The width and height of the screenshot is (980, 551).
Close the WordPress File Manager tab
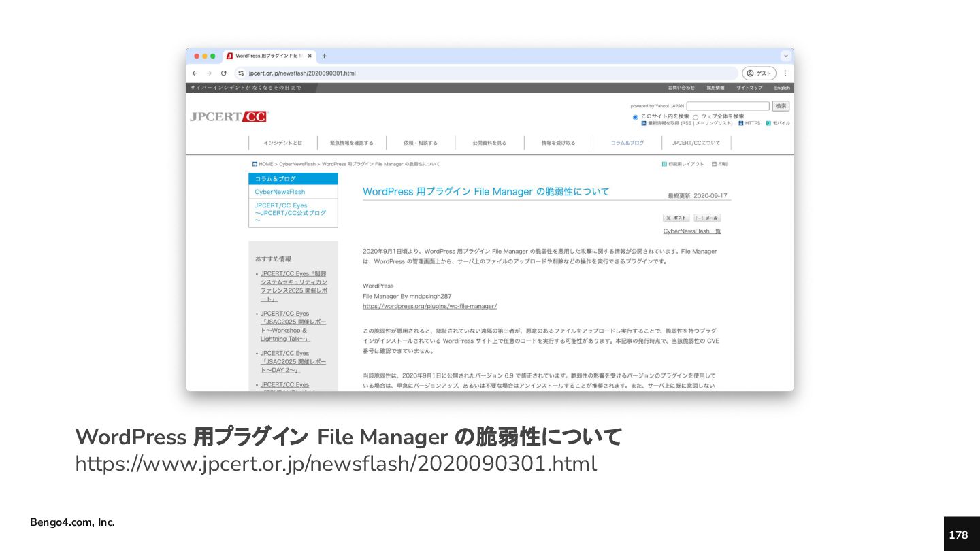(310, 56)
